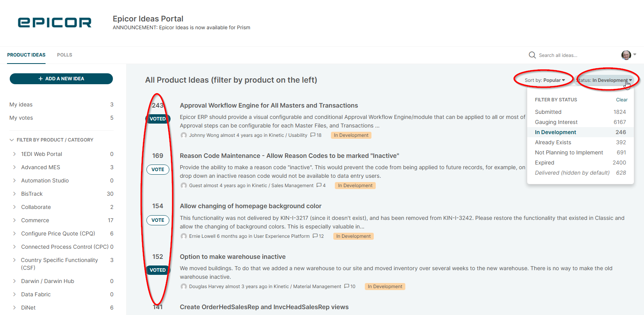This screenshot has width=644, height=315.
Task: Click Guest author avatar icon
Action: click(x=184, y=186)
